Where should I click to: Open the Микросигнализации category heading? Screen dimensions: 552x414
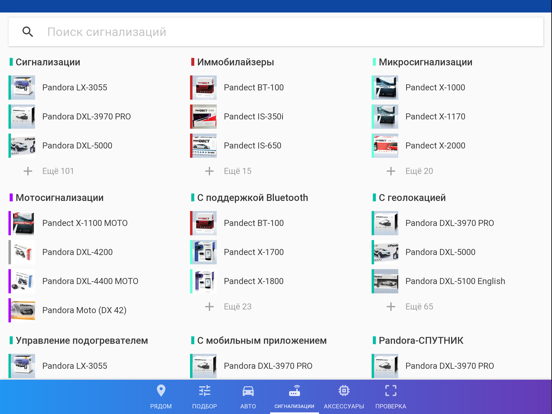coord(425,62)
